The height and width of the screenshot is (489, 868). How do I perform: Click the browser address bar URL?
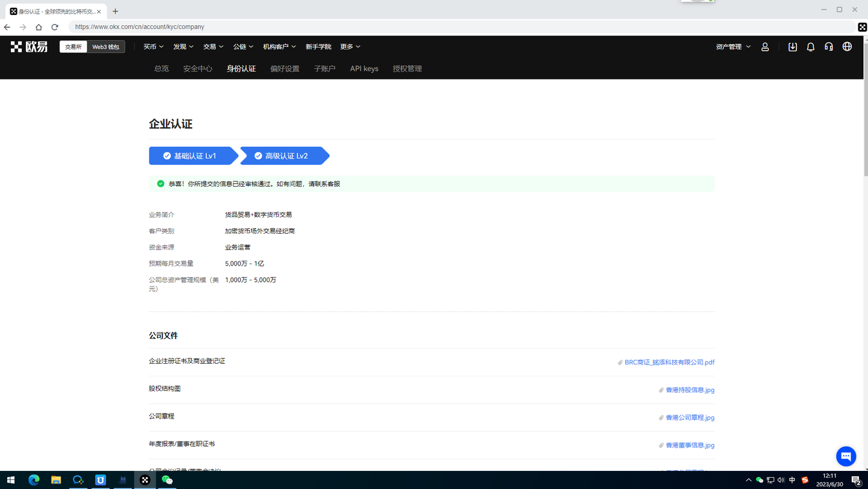coord(140,27)
